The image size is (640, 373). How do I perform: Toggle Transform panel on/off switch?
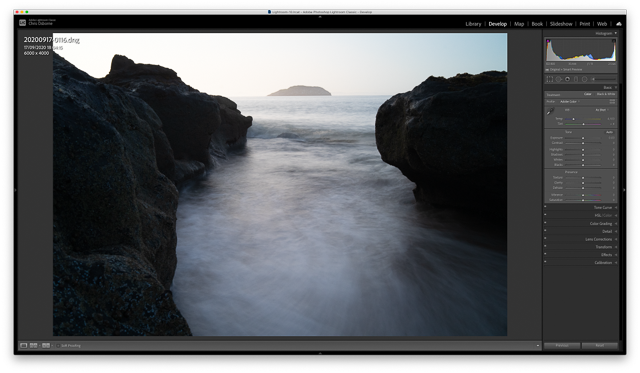(x=545, y=246)
